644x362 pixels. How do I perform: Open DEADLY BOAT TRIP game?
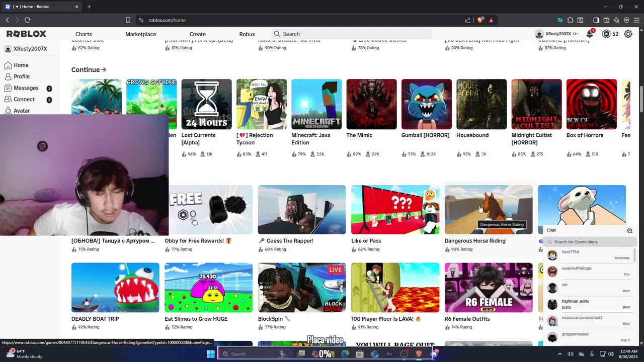(x=115, y=288)
